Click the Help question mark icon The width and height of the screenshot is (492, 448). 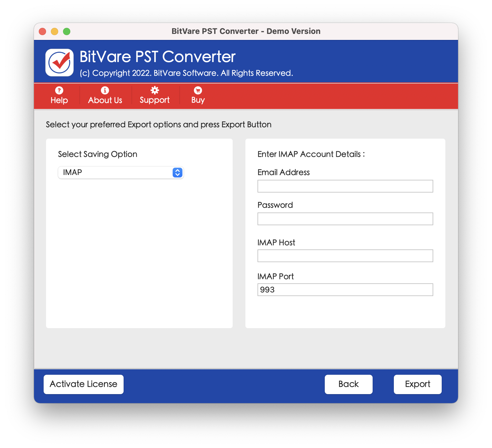pyautogui.click(x=58, y=91)
